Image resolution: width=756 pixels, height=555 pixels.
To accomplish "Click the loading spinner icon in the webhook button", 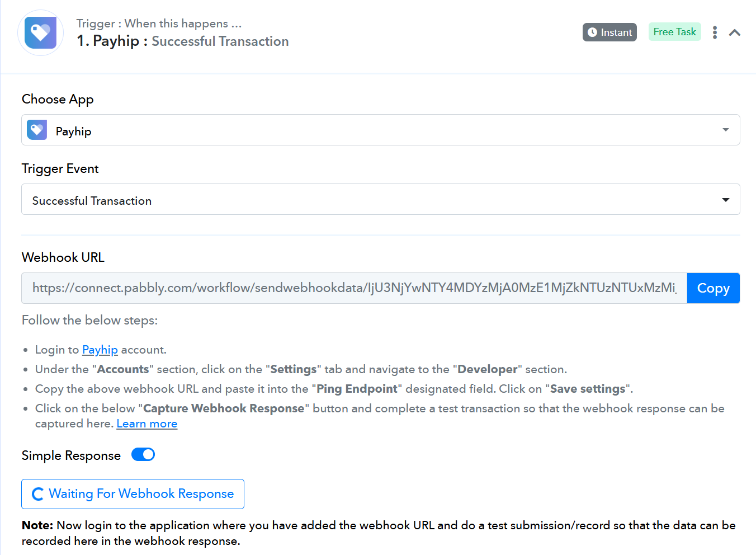I will (37, 494).
